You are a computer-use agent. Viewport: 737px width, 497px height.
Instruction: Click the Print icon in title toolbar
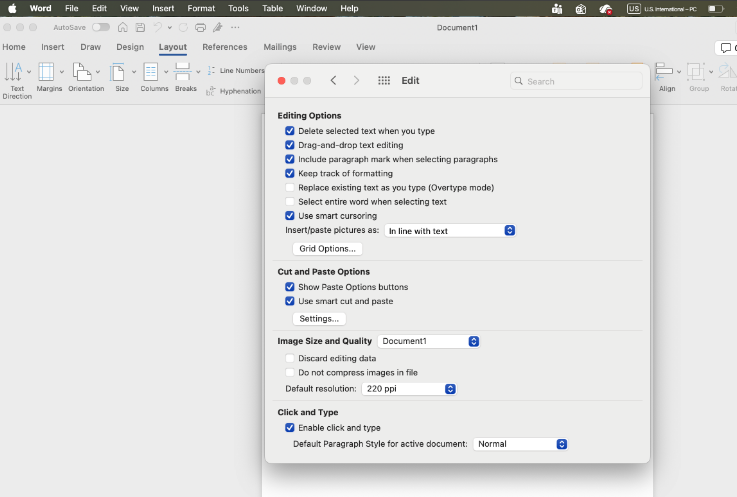(200, 27)
